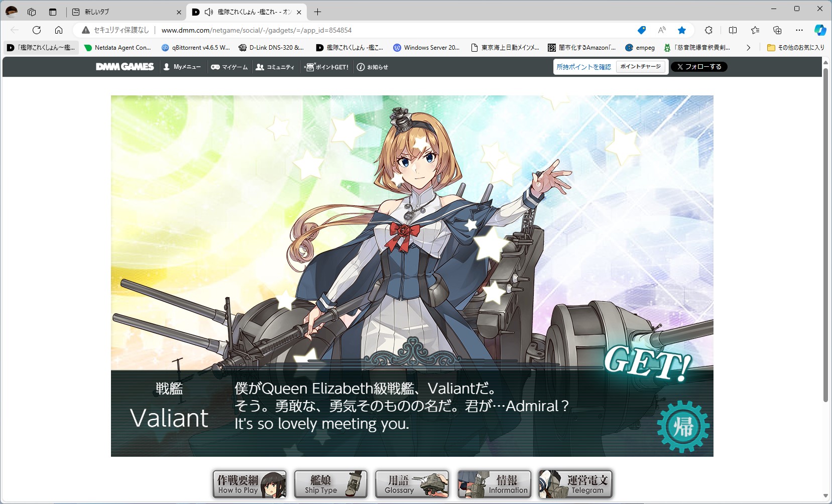Open the My Games menu item

coord(229,67)
